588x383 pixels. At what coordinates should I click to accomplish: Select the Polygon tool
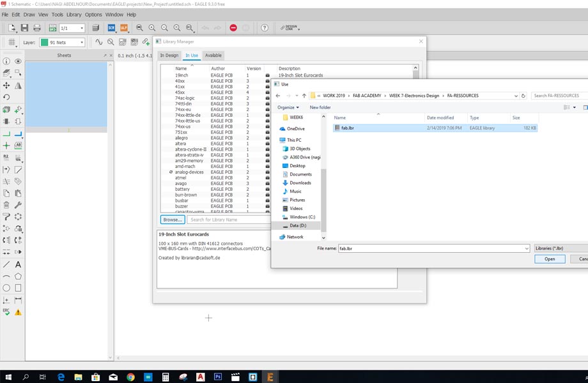[x=18, y=276]
